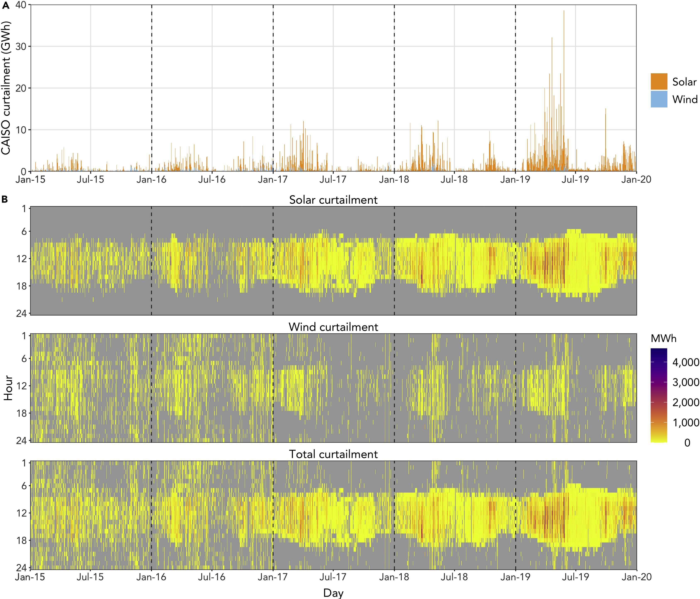Viewport: 700px width, 599px height.
Task: Click Jul-17 tick label under bottom heatmap
Action: [333, 577]
